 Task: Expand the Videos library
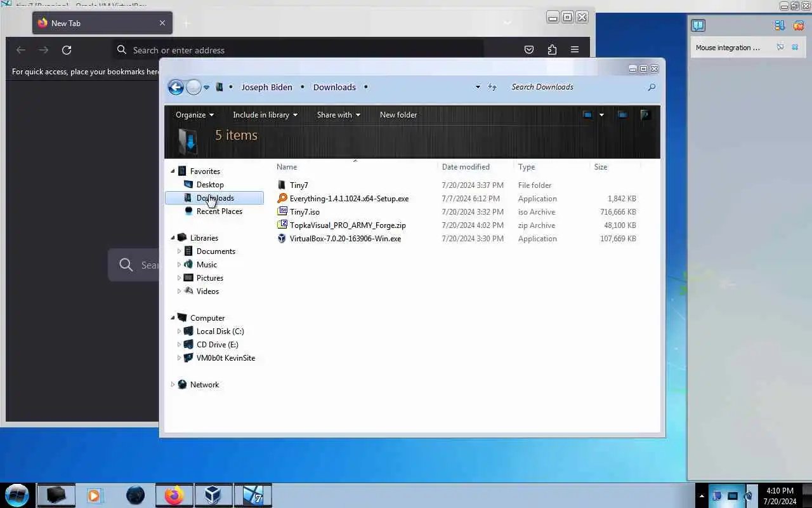click(x=179, y=291)
